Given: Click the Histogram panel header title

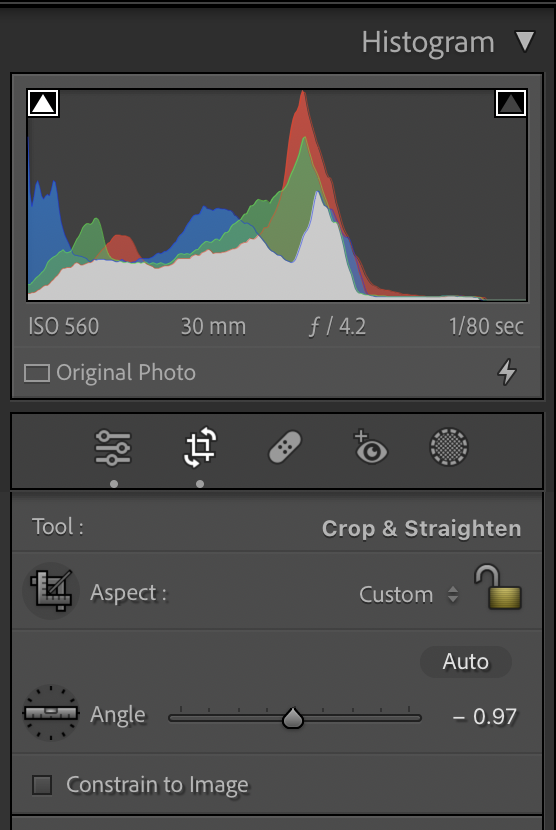Looking at the screenshot, I should click(x=428, y=42).
